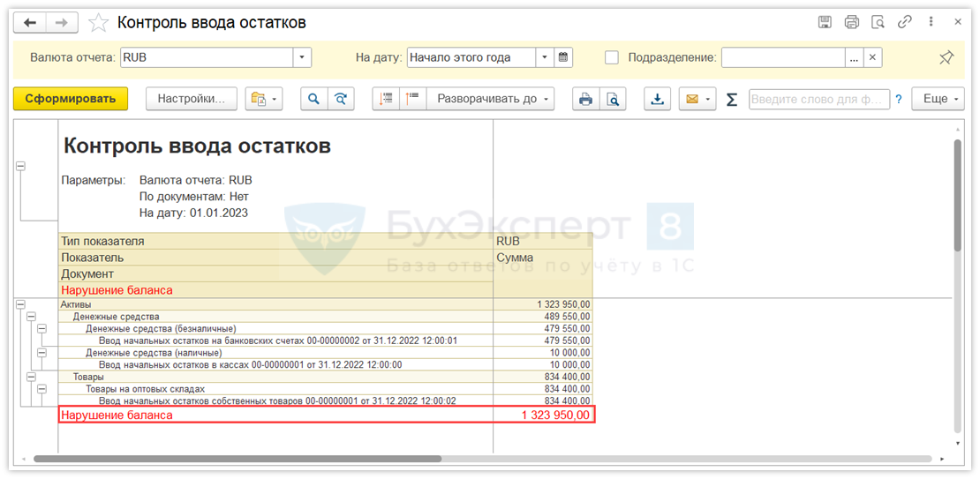
Task: Save report to file with download icon
Action: click(x=658, y=99)
